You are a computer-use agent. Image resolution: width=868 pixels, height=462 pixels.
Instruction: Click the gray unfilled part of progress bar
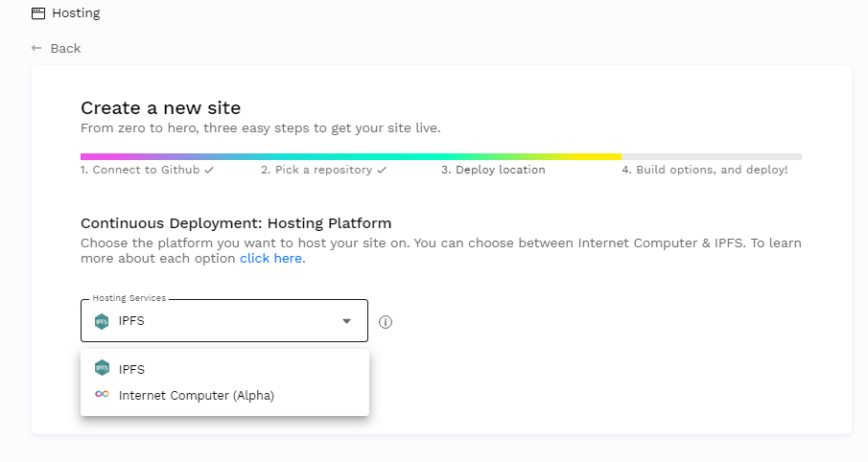711,156
